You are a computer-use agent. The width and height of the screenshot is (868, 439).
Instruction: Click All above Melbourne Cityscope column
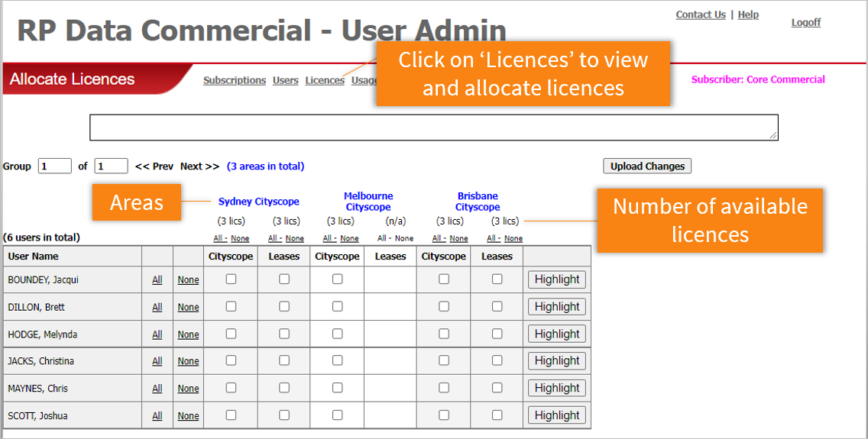pyautogui.click(x=328, y=238)
